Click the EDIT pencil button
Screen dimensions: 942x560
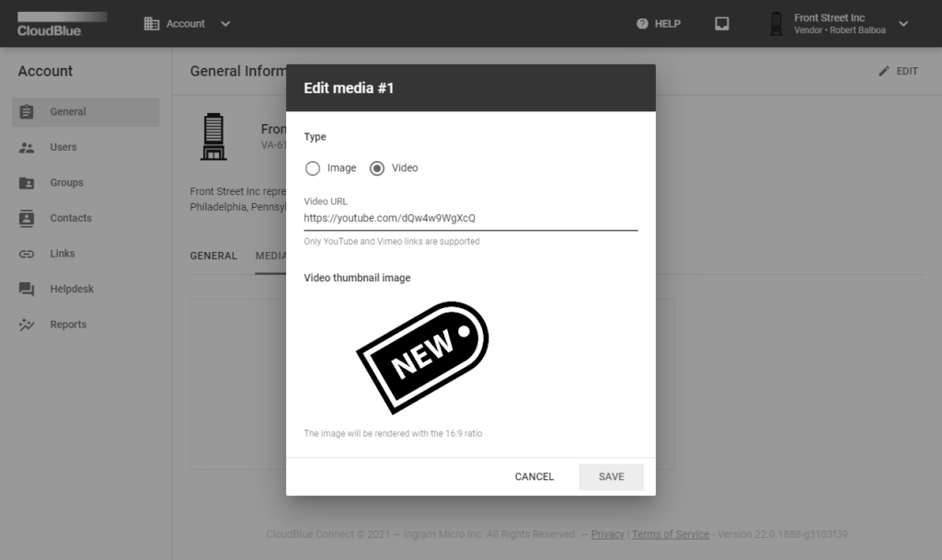point(898,71)
